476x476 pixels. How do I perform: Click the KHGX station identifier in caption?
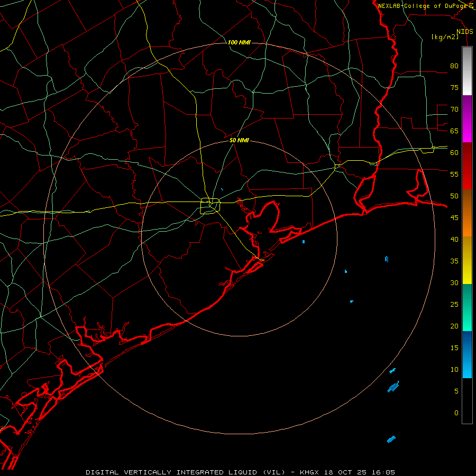point(309,472)
